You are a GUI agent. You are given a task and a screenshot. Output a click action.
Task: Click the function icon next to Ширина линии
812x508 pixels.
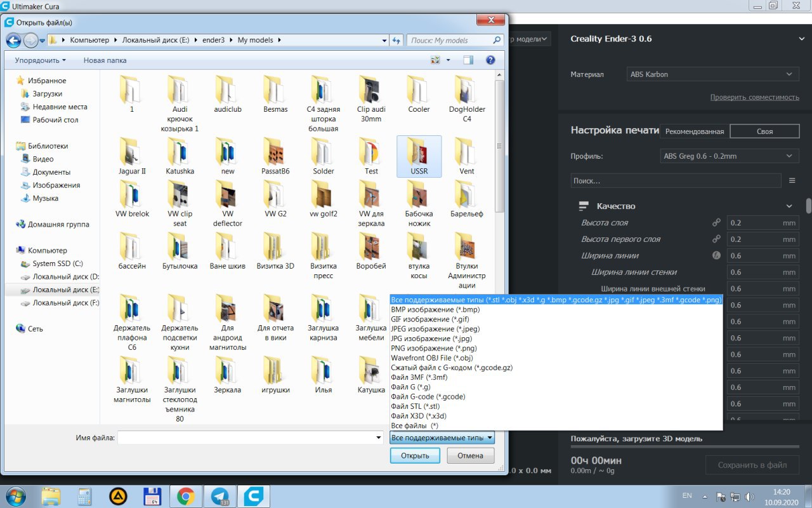click(x=716, y=256)
